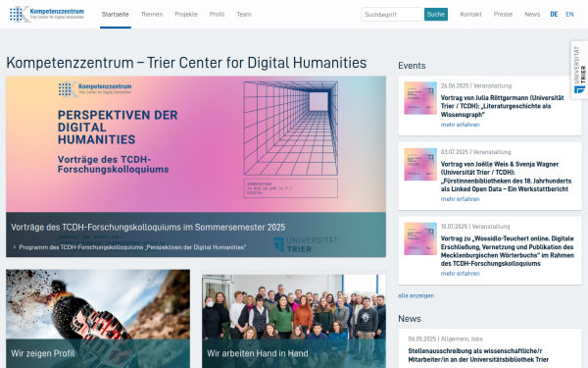Open the Projekte menu

(186, 15)
